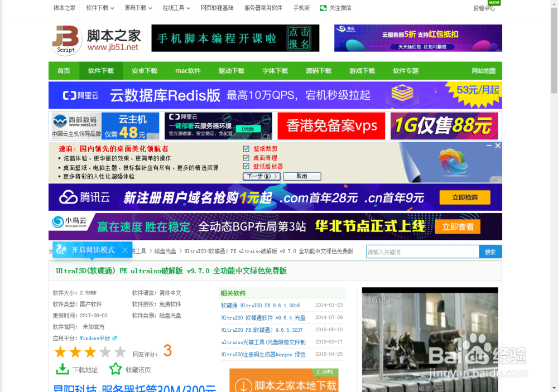The height and width of the screenshot is (392, 558).
Task: Close the 速浪 advertisement with X
Action: click(498, 146)
